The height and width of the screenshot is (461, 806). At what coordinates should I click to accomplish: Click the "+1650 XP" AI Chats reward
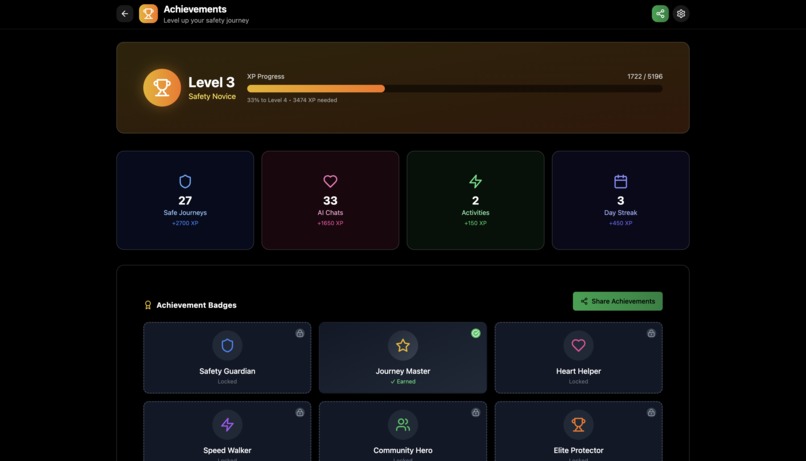330,223
